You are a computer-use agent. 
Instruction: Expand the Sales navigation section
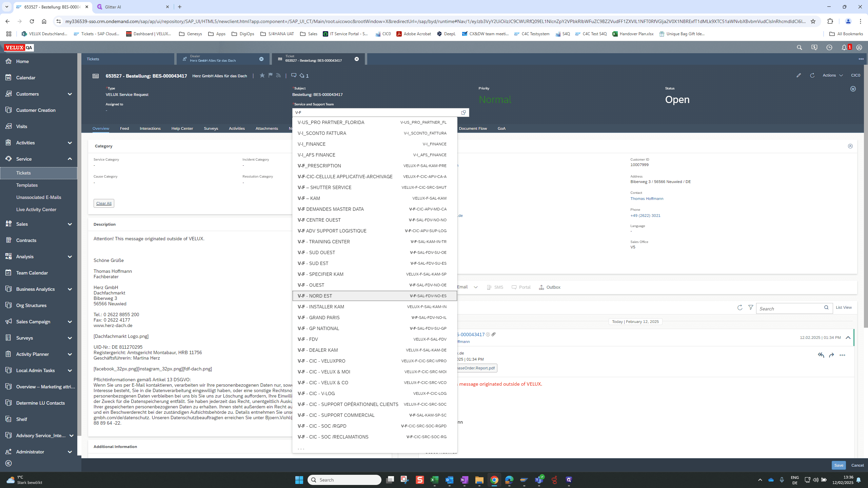(x=70, y=224)
